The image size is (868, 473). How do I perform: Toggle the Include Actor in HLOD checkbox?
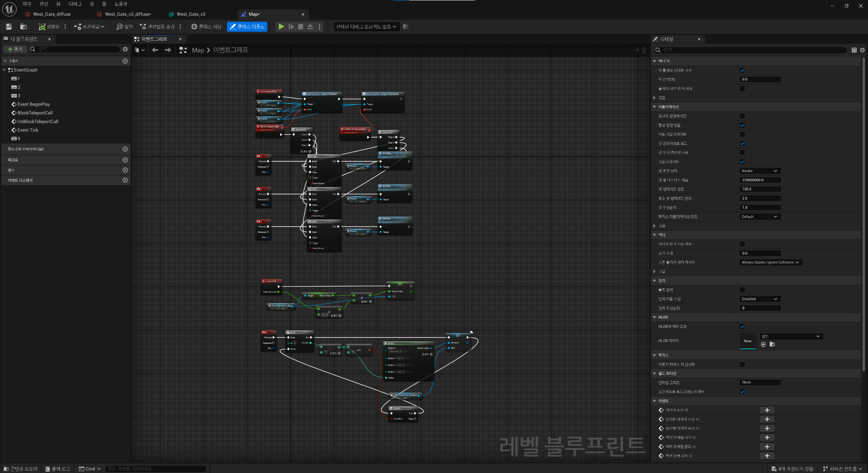click(742, 326)
